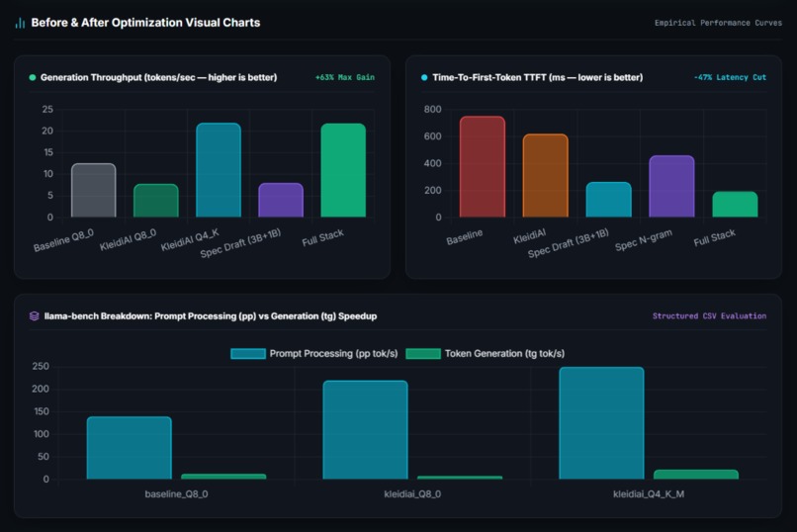
Task: Click the Spec N-gram axis label
Action: click(x=644, y=240)
